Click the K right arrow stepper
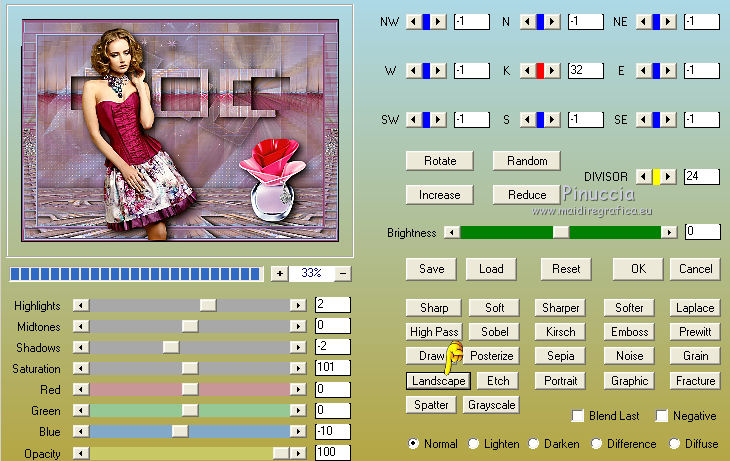The width and height of the screenshot is (730, 461). pyautogui.click(x=552, y=71)
